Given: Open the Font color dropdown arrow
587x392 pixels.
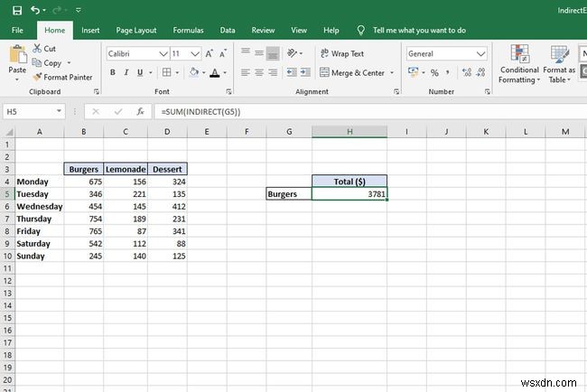Looking at the screenshot, I should click(x=225, y=72).
